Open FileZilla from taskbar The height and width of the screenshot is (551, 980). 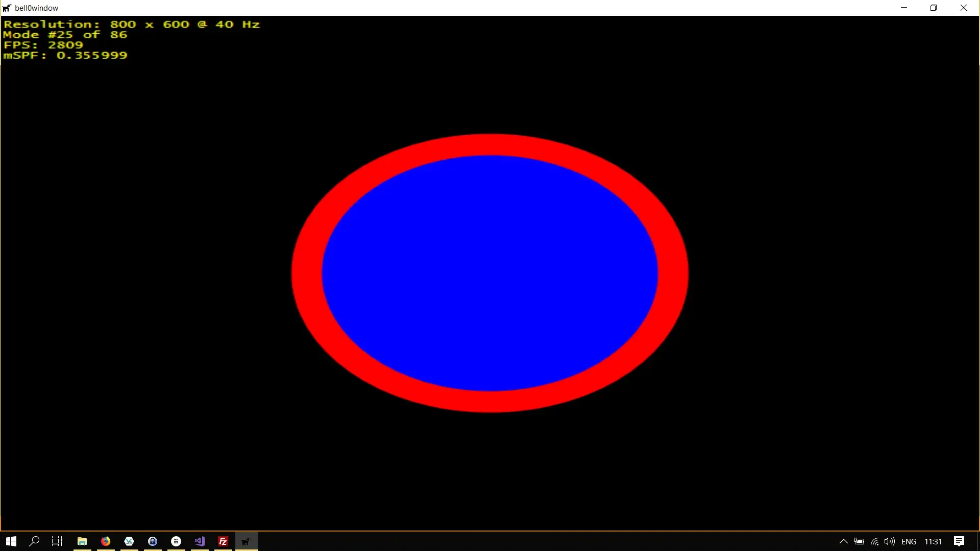pyautogui.click(x=223, y=541)
